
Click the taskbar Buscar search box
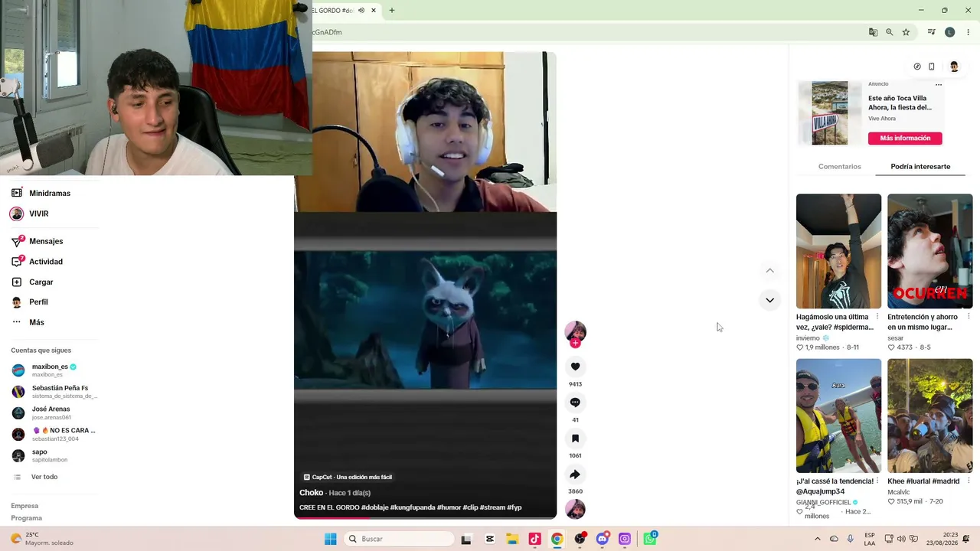(x=398, y=539)
